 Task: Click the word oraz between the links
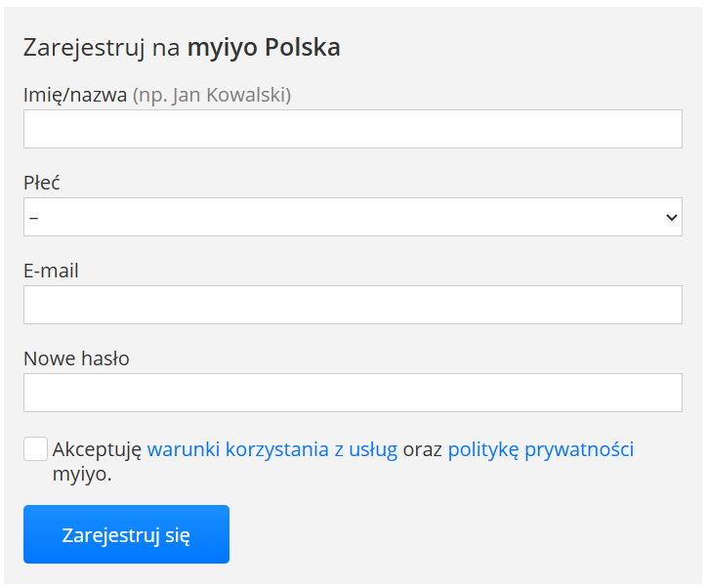(x=423, y=450)
